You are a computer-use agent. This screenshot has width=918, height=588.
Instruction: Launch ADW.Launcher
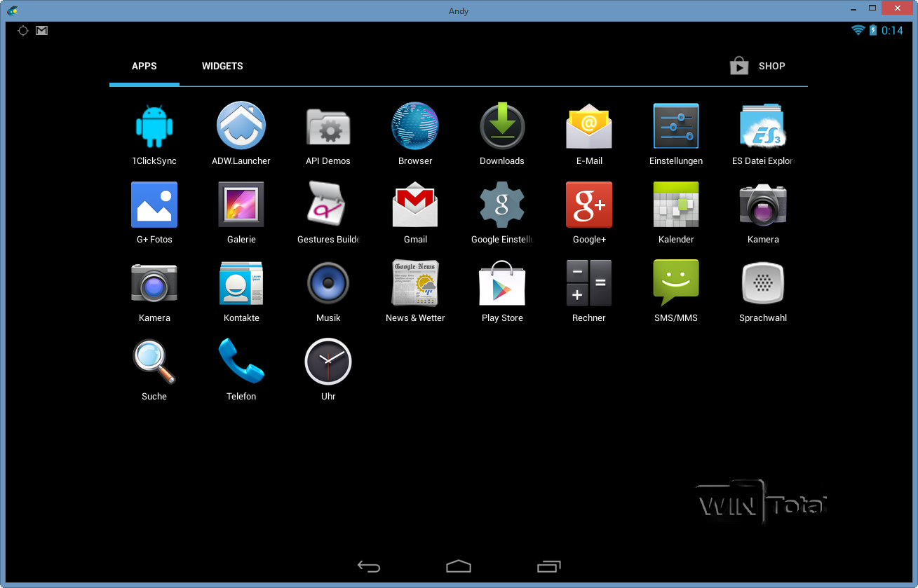click(241, 126)
